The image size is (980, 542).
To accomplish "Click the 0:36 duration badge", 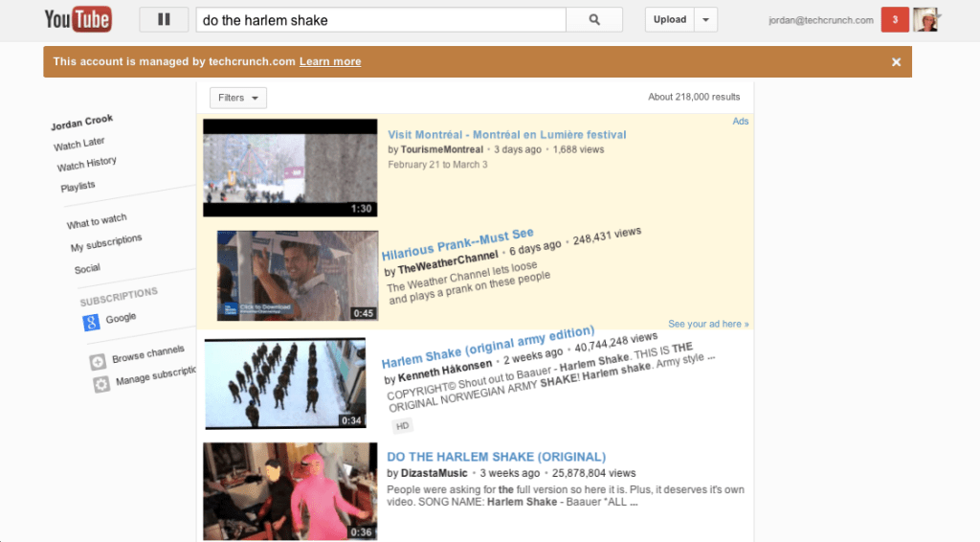I will (361, 532).
